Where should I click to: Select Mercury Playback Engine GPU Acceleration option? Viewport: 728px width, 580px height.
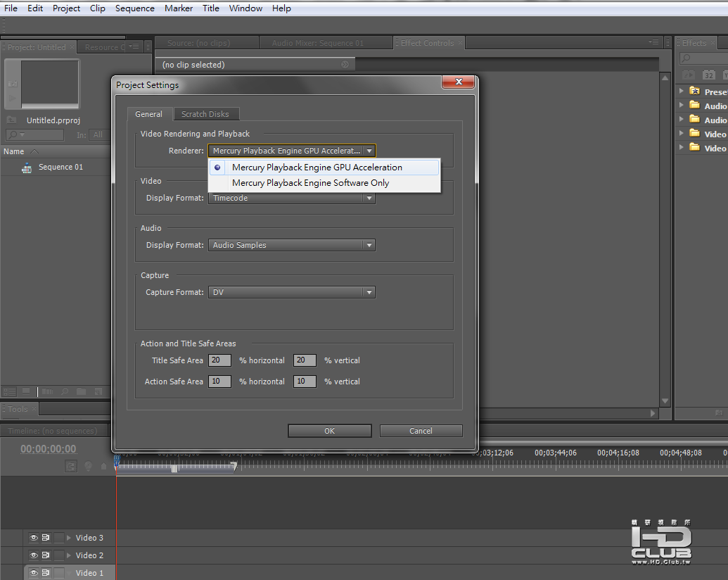(324, 168)
